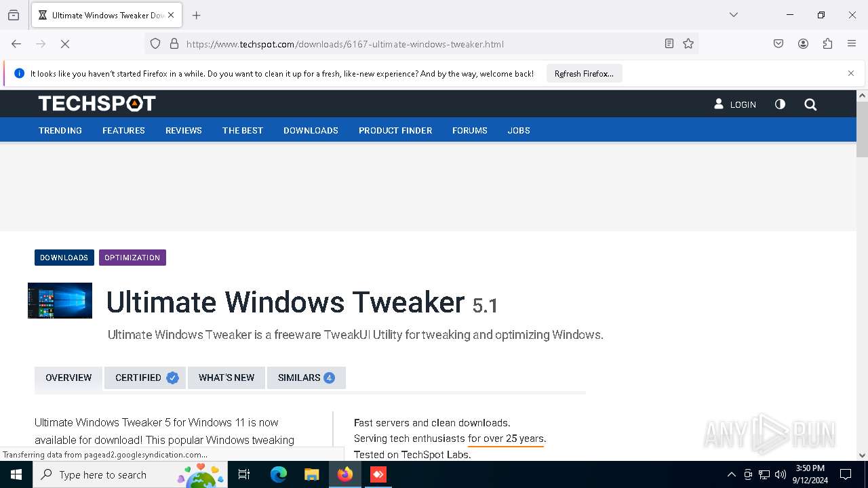Click the red app taskbar icon
Screen dimensions: 868x488
[378, 474]
